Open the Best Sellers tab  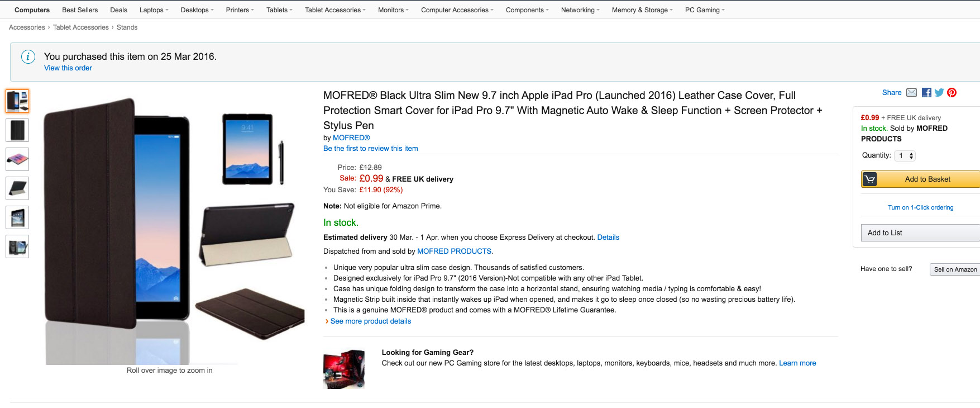pyautogui.click(x=80, y=10)
